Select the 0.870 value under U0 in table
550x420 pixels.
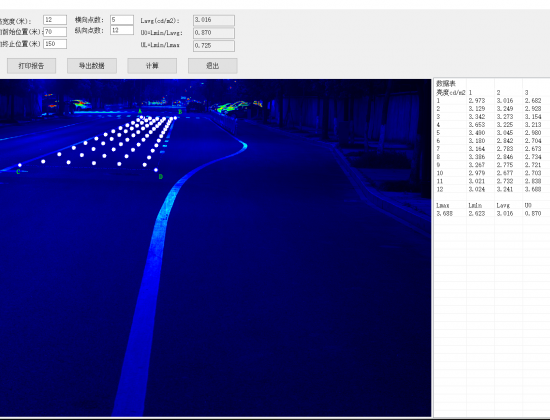tap(533, 213)
